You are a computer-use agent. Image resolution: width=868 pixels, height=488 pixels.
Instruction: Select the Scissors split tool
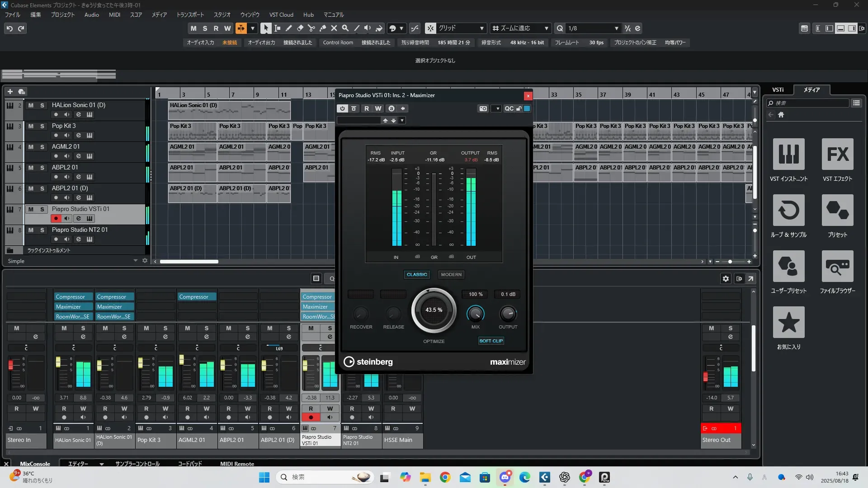(x=311, y=28)
